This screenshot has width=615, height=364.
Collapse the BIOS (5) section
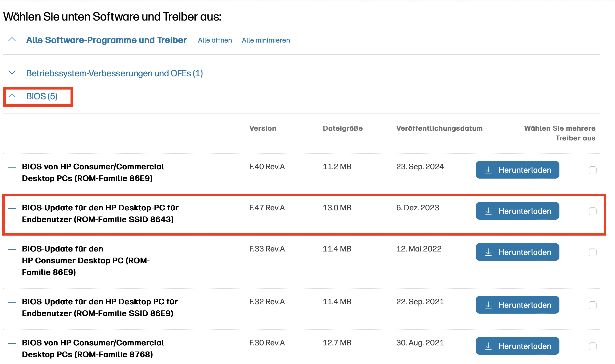12,96
